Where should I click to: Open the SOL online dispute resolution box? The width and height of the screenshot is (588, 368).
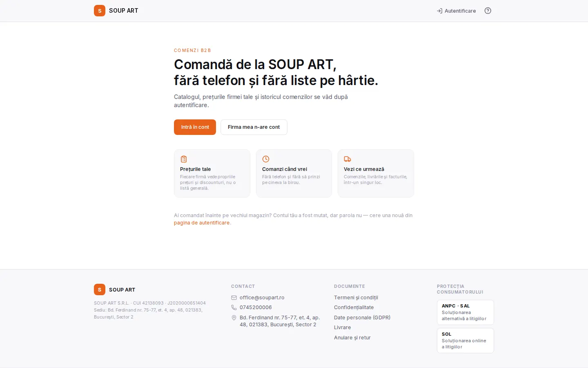pyautogui.click(x=465, y=341)
